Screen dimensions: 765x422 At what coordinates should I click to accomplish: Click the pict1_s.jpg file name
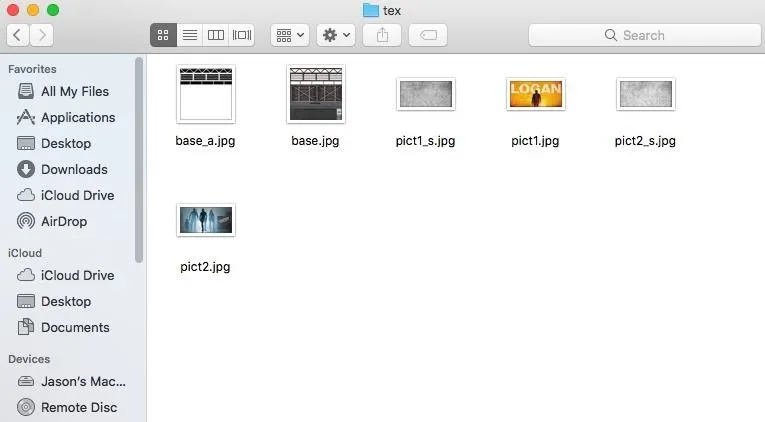[425, 141]
